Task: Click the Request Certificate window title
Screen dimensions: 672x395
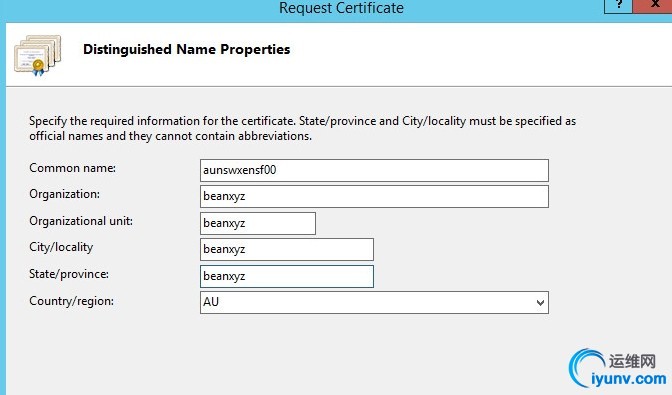Action: tap(341, 8)
